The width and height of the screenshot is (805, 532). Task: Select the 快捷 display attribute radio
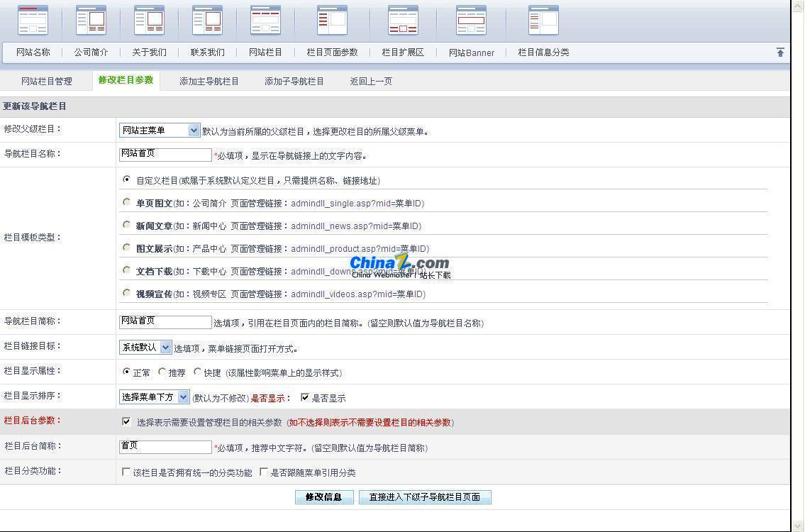click(197, 371)
